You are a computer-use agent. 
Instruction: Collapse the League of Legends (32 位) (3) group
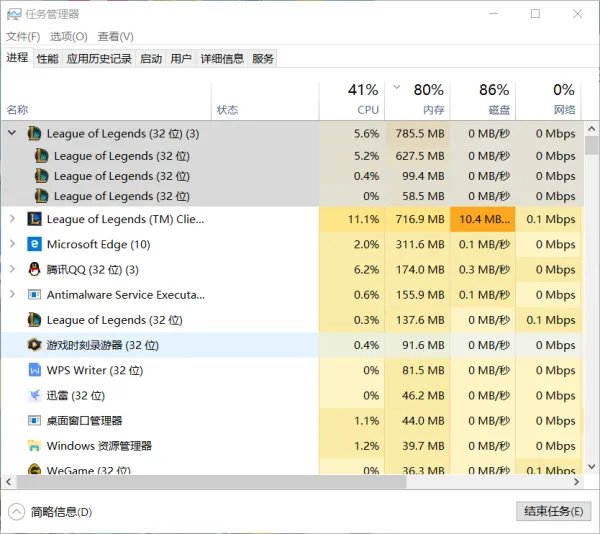12,133
